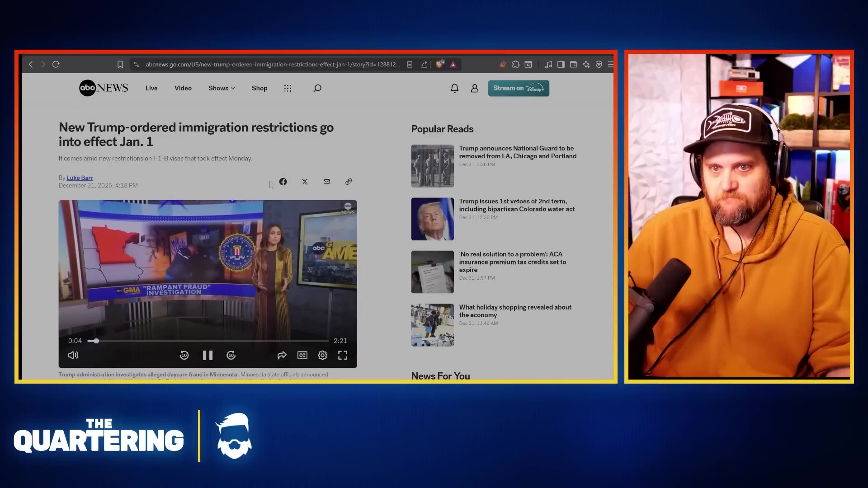Viewport: 868px width, 488px height.
Task: Click the bookmark icon in address bar
Action: click(x=120, y=65)
